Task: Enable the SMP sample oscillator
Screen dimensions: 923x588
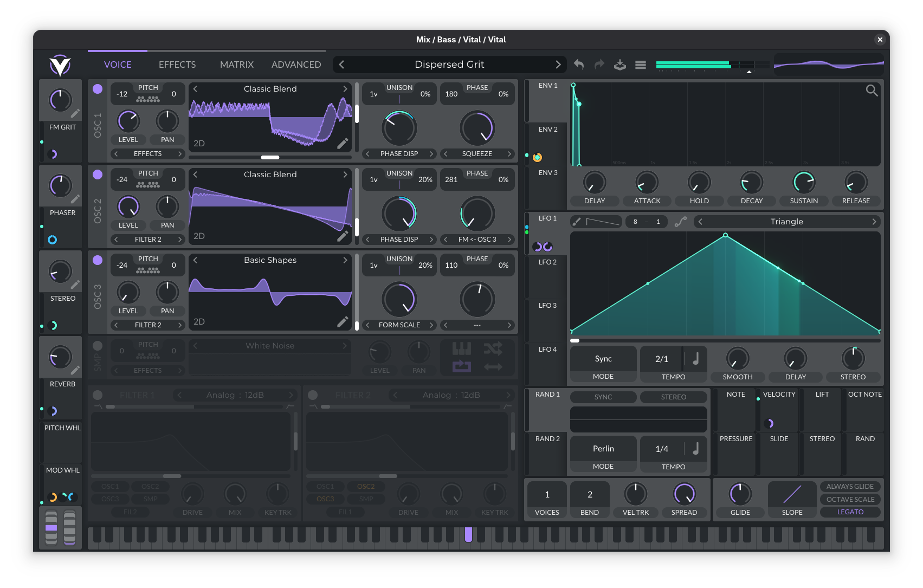Action: (x=98, y=346)
